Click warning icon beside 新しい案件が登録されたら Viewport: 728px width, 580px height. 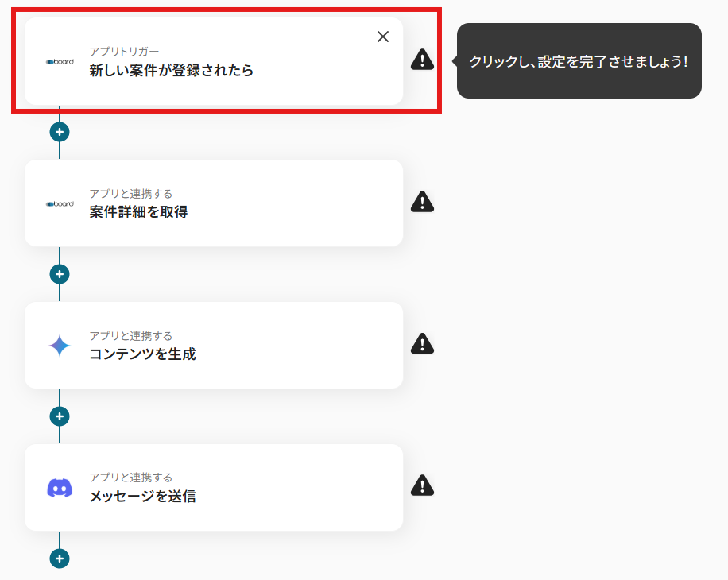click(422, 60)
